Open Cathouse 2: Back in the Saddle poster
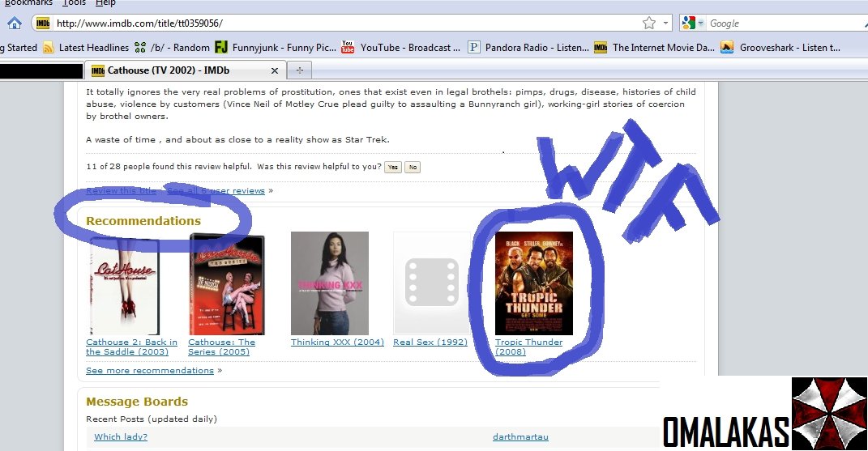 point(125,284)
